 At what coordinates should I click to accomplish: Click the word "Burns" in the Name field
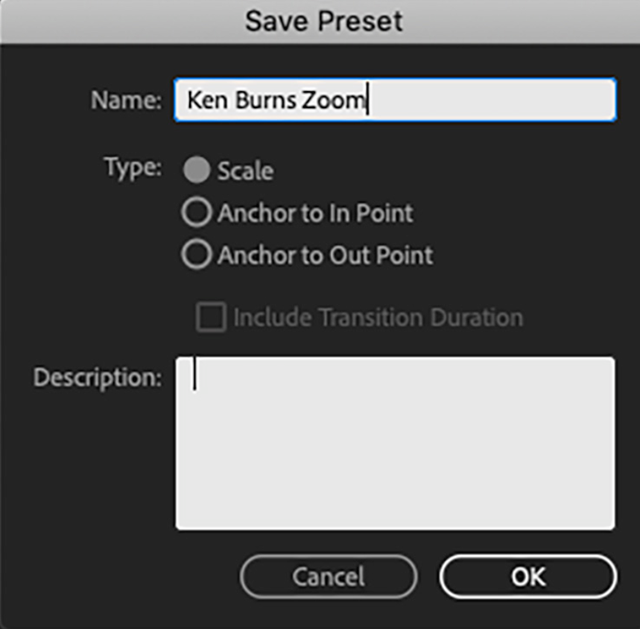click(266, 100)
